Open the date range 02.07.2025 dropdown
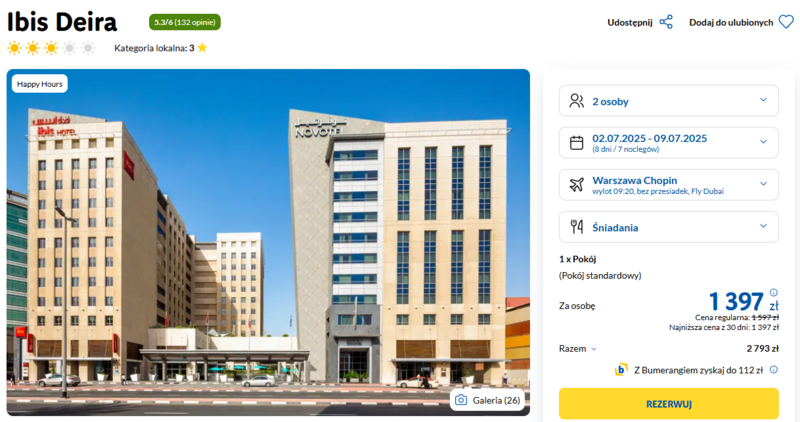Viewport: 800px width, 422px height. (x=668, y=142)
